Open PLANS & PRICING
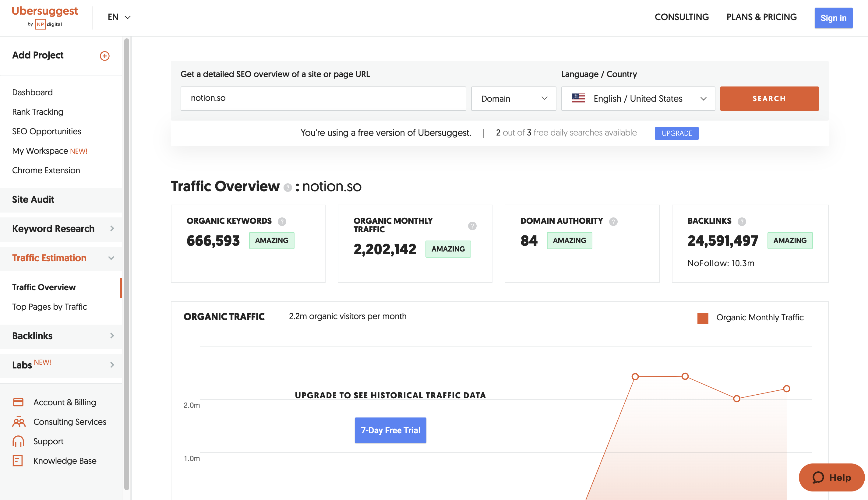Screen dimensions: 868x500 762,17
